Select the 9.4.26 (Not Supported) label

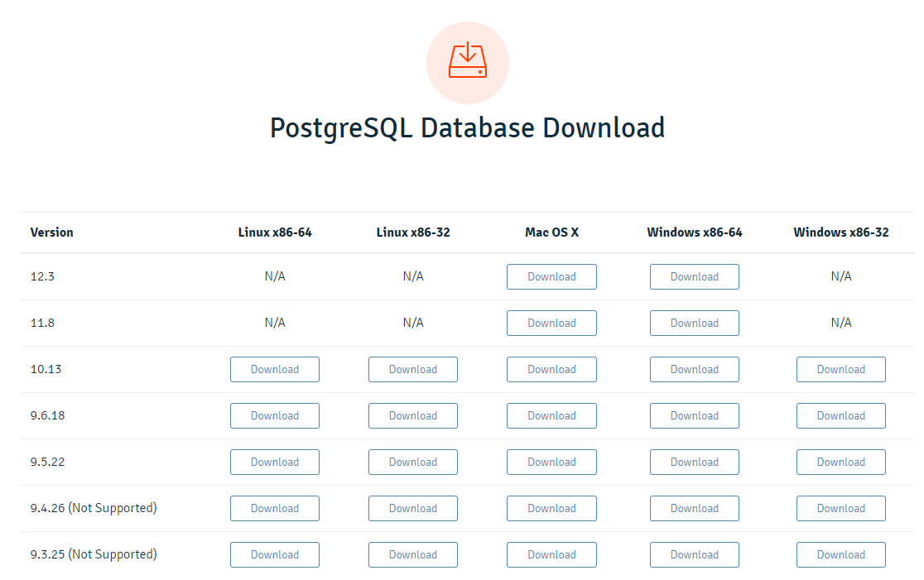pyautogui.click(x=94, y=507)
